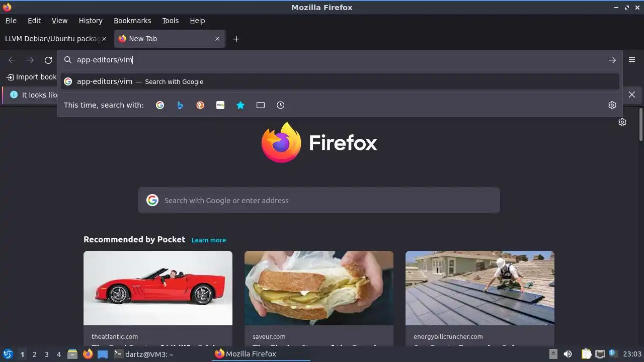The height and width of the screenshot is (362, 644).
Task: Launch Firefox from panel quicklaunch
Action: pos(88,354)
